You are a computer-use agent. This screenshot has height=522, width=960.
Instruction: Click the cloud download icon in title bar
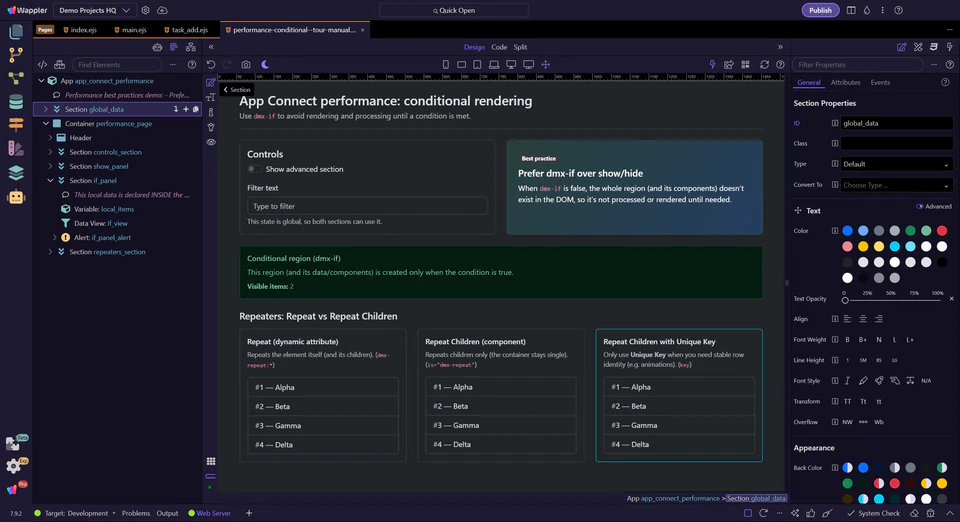tap(162, 10)
